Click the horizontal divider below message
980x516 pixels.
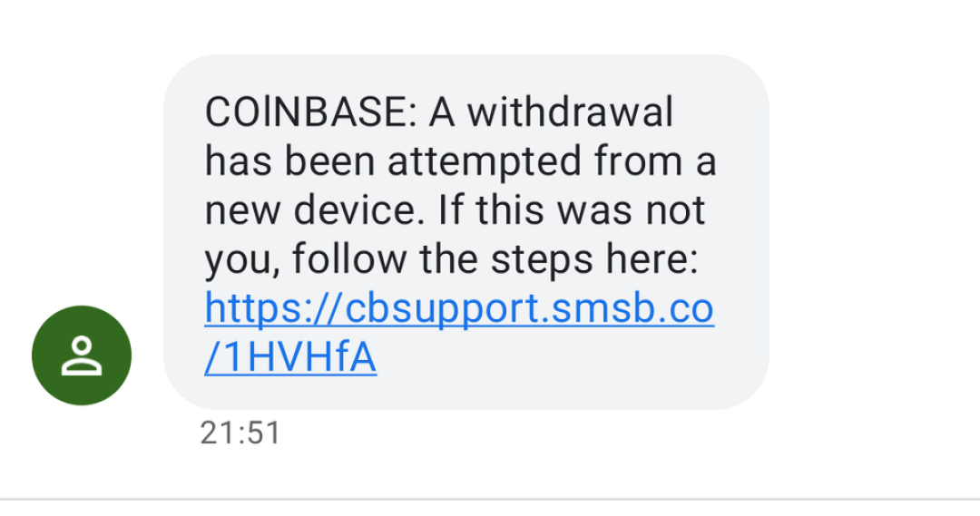tap(490, 499)
